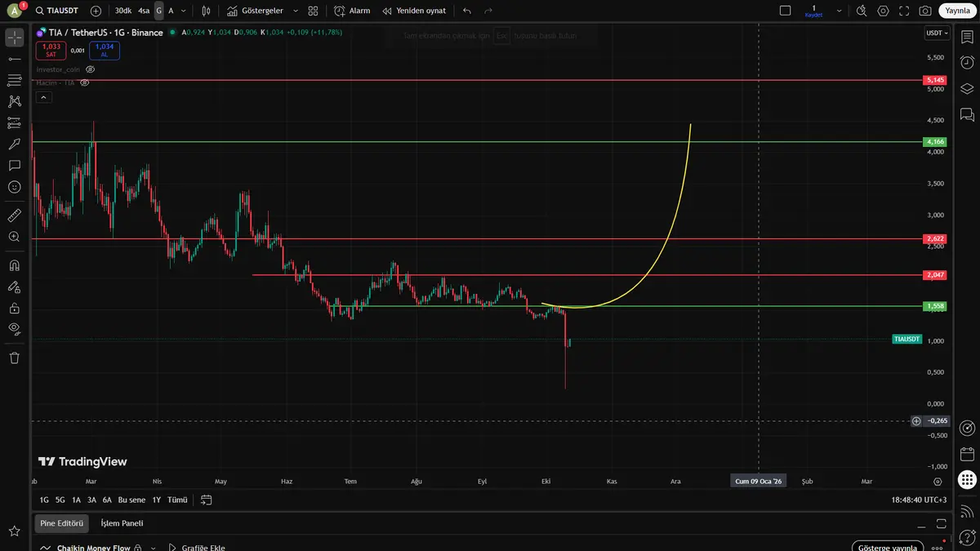Open the candlestick chart type selector
Screen dimensions: 980x551
(206, 11)
